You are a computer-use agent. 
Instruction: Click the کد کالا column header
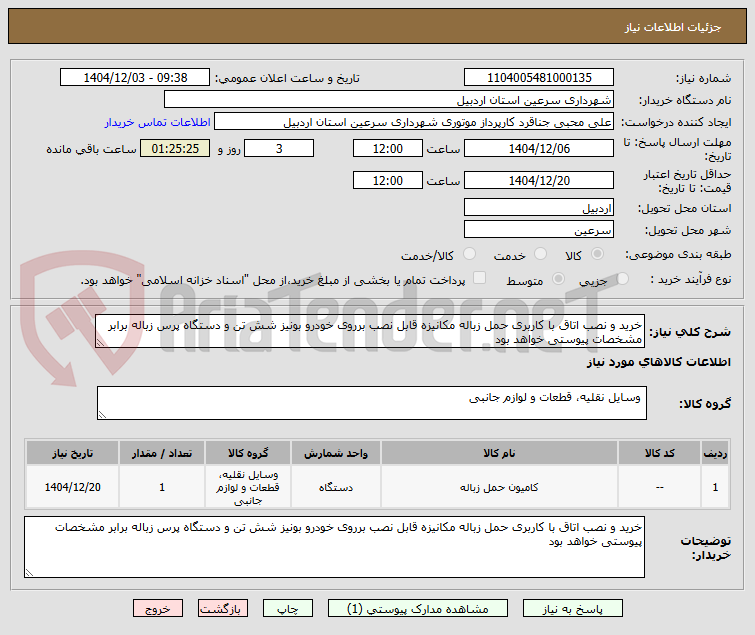tap(659, 453)
